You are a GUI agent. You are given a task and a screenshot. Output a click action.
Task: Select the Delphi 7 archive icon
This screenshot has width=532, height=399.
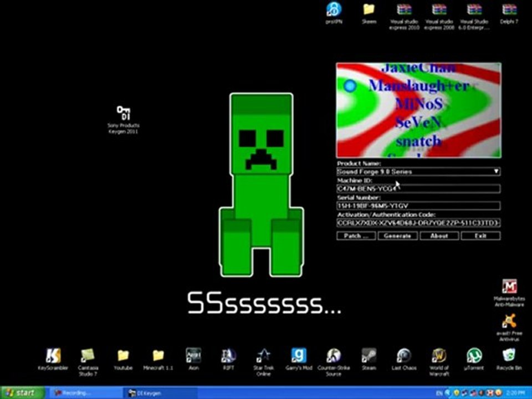click(509, 13)
